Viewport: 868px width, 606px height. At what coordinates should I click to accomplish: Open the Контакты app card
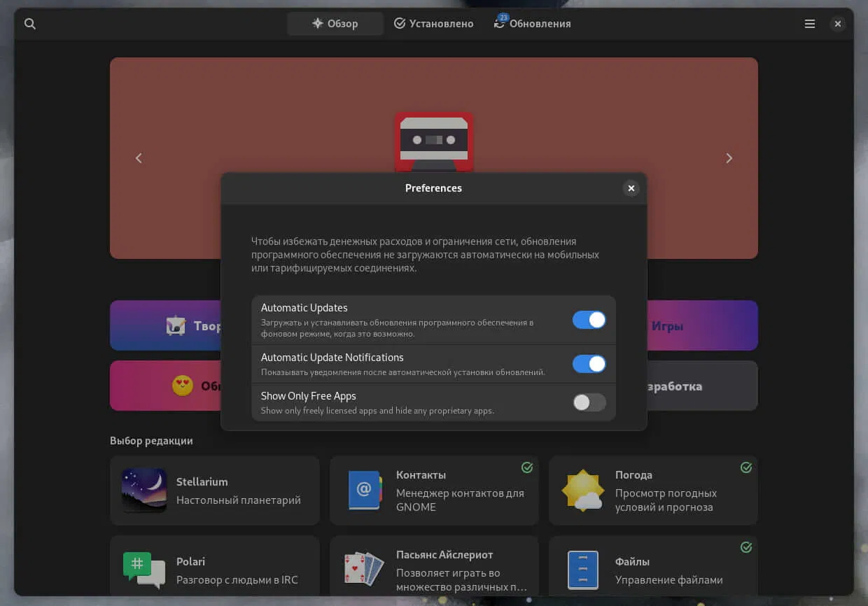(x=434, y=491)
